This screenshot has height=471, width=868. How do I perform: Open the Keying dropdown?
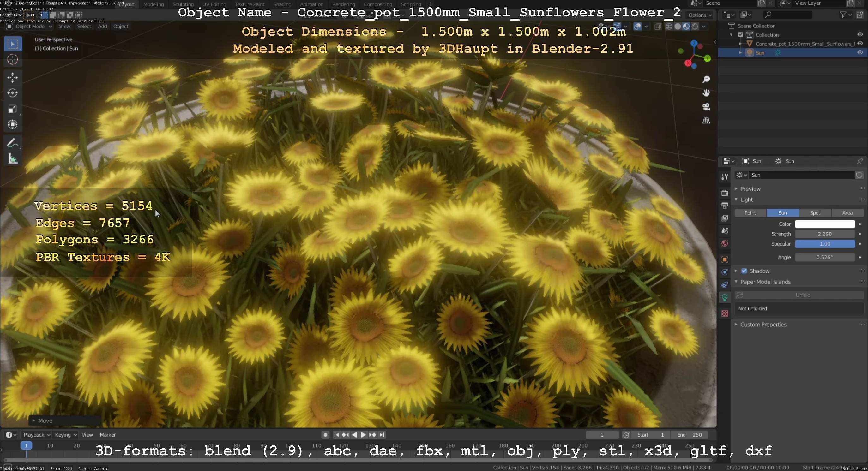[x=66, y=435]
